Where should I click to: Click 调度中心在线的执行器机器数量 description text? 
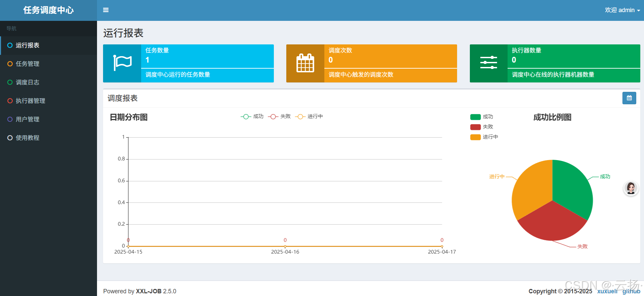pyautogui.click(x=553, y=75)
